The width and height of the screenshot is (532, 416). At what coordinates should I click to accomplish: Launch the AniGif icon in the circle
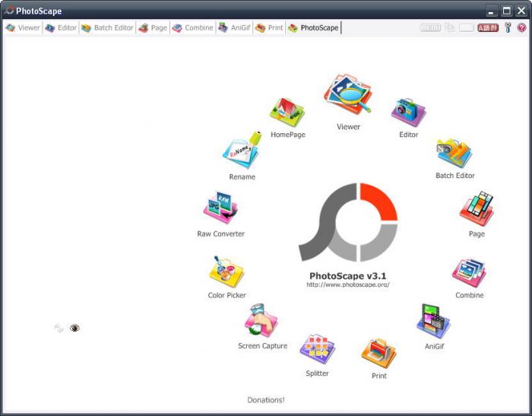click(434, 321)
